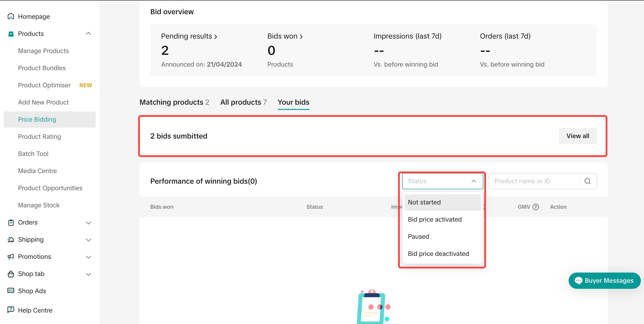The height and width of the screenshot is (324, 644).
Task: Switch to Matching products tab
Action: pos(174,102)
